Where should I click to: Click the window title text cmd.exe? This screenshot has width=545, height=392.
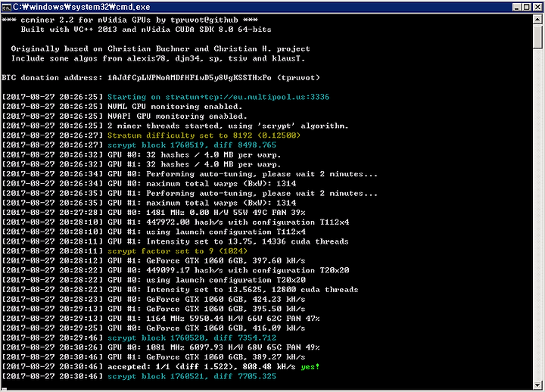click(x=81, y=8)
